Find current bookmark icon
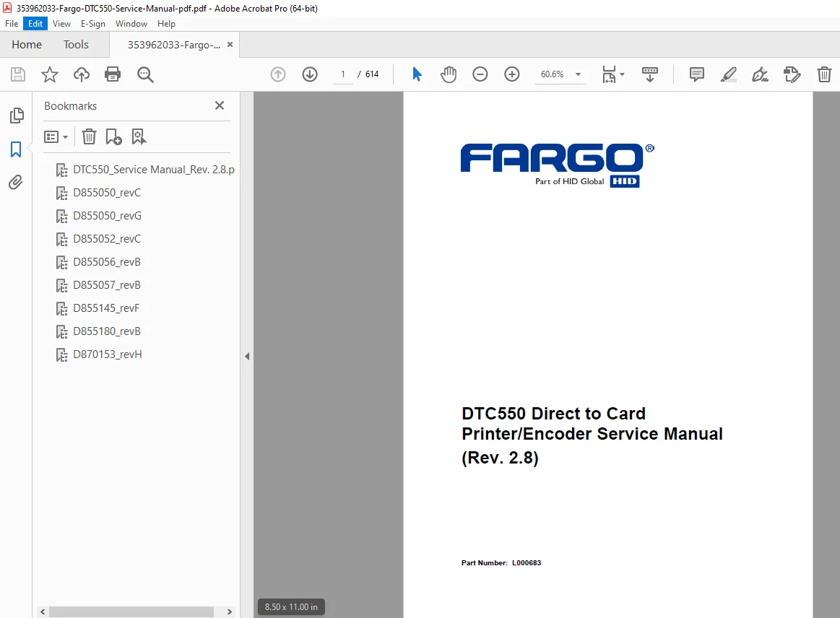 139,137
